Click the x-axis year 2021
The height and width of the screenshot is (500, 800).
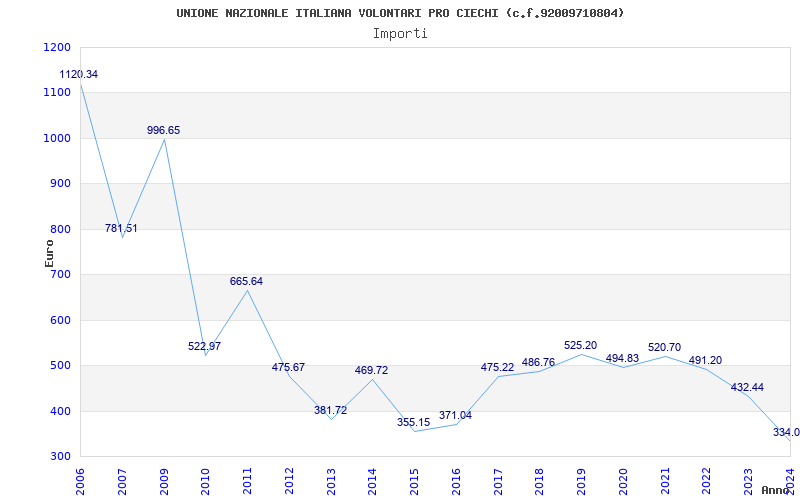click(x=665, y=482)
